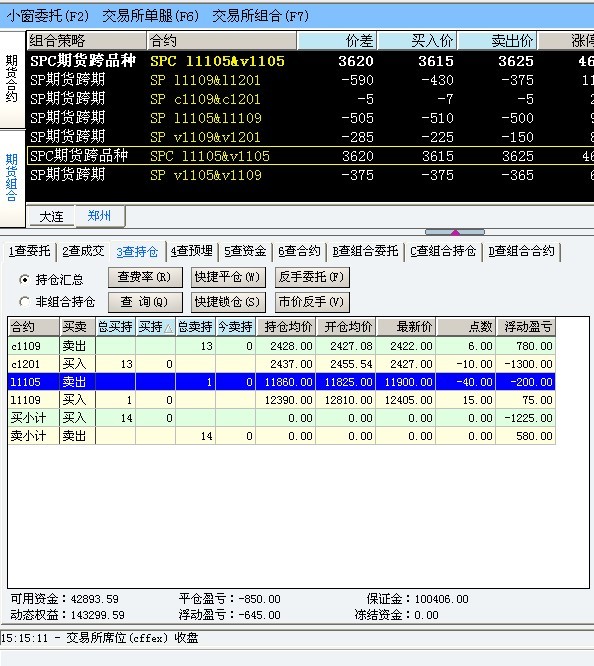Select the 期货合约 vertical side tab
The width and height of the screenshot is (594, 666).
pos(12,79)
